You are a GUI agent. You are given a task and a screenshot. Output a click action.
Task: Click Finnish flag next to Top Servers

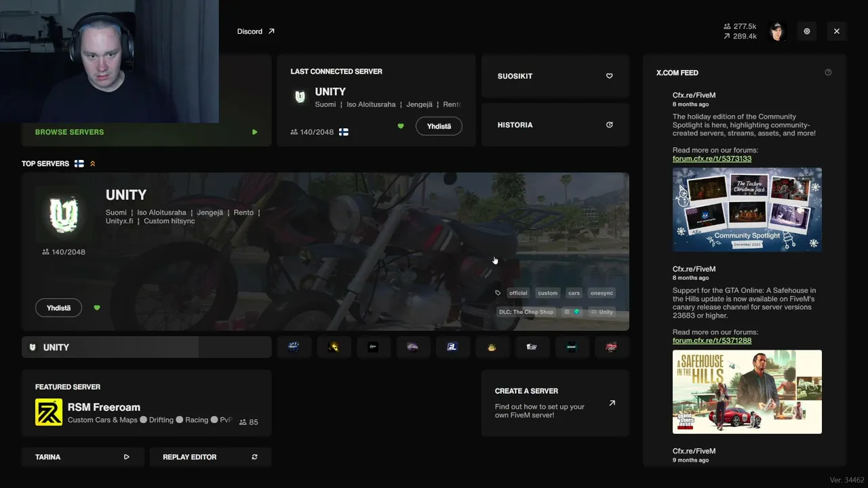pos(79,163)
